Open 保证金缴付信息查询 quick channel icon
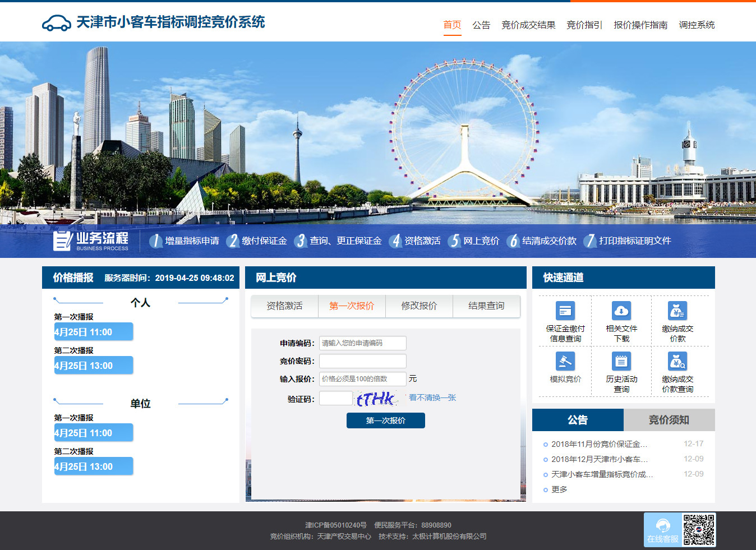 point(565,311)
